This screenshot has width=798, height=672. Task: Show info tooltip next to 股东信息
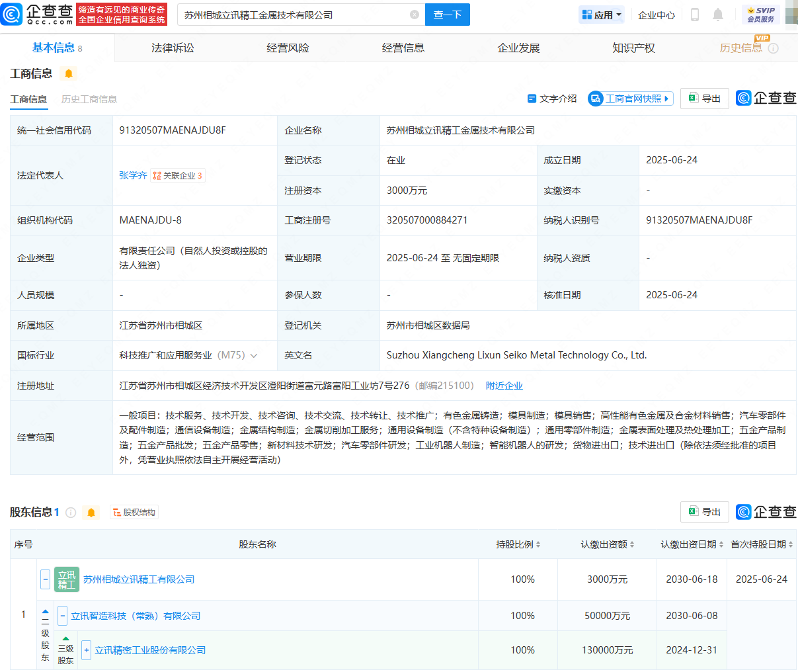click(x=71, y=513)
